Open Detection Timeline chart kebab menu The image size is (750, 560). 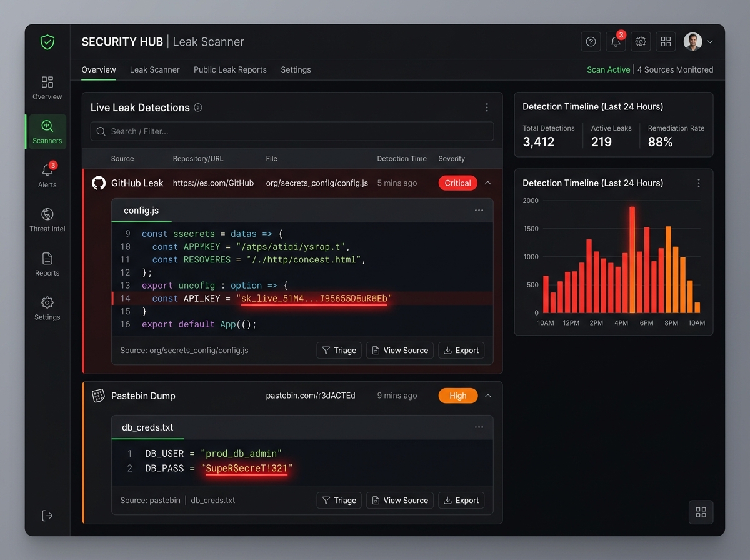click(x=699, y=183)
